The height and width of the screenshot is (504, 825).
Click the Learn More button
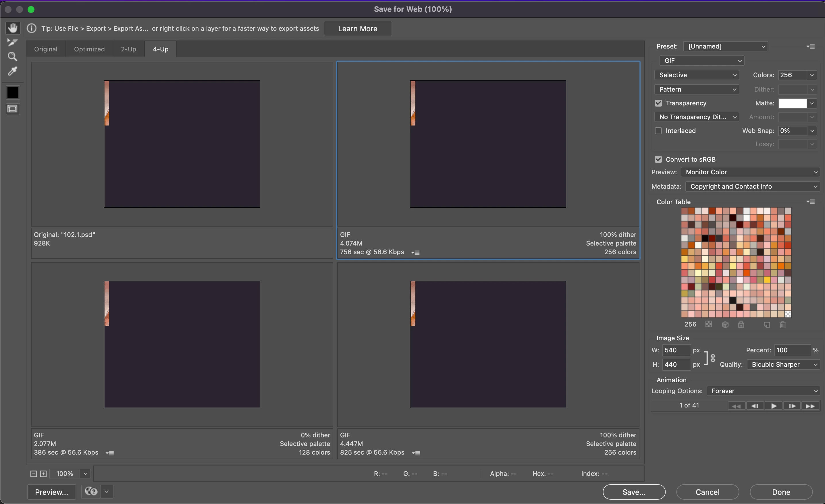tap(357, 29)
